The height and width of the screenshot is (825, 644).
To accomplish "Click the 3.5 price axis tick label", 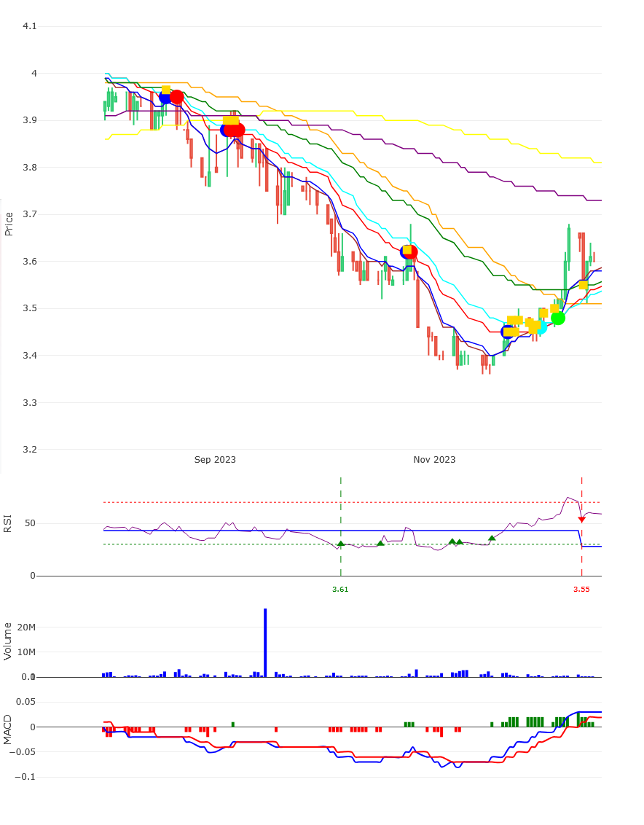I will pyautogui.click(x=29, y=308).
